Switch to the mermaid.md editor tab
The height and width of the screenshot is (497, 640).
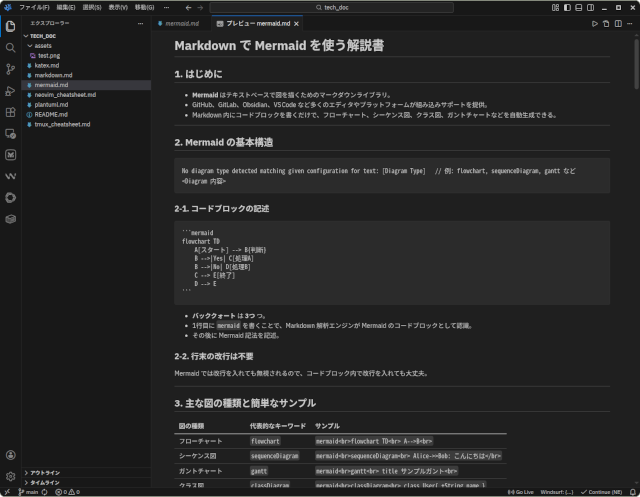click(x=181, y=21)
